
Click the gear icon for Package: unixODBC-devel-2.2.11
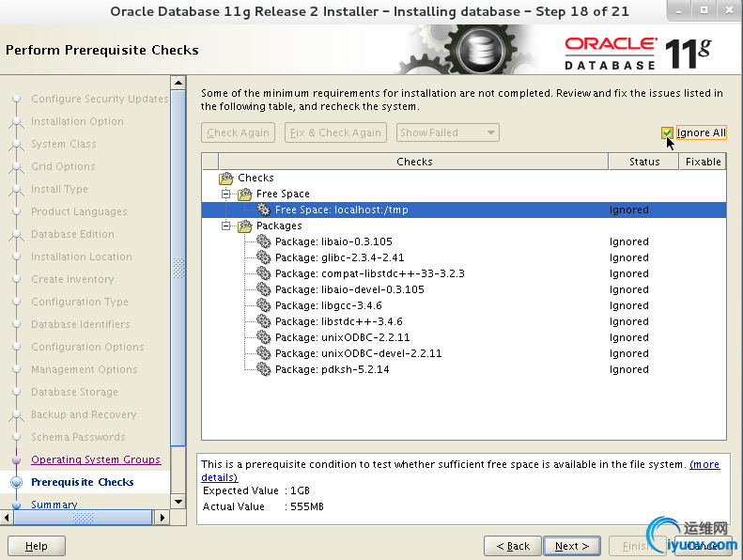pos(263,353)
